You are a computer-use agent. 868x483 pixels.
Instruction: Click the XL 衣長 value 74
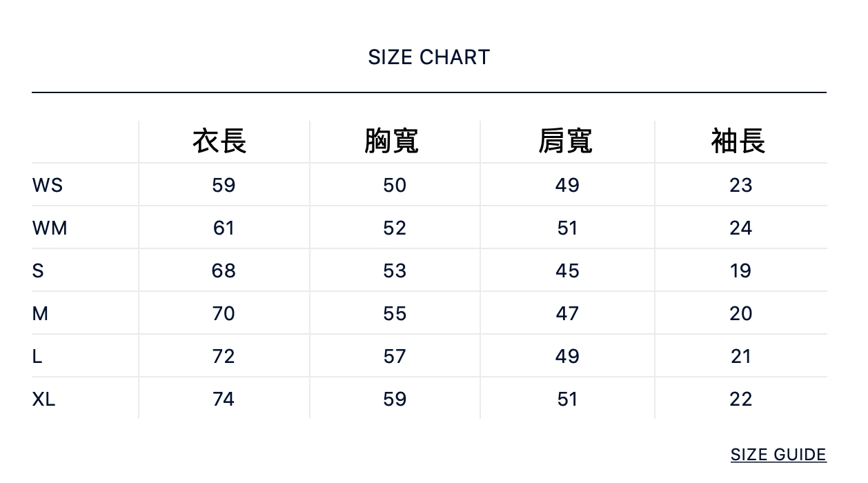(224, 399)
